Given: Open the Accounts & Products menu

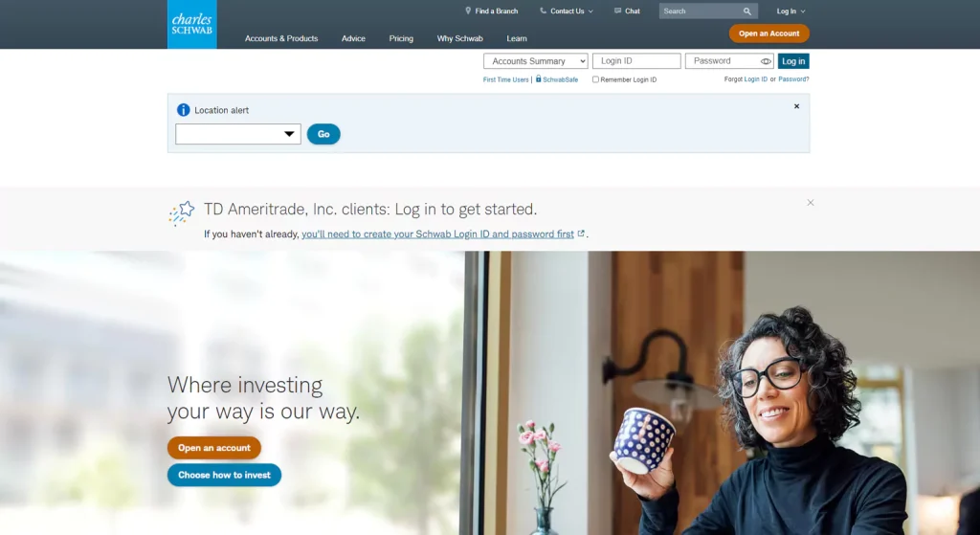Looking at the screenshot, I should point(281,38).
